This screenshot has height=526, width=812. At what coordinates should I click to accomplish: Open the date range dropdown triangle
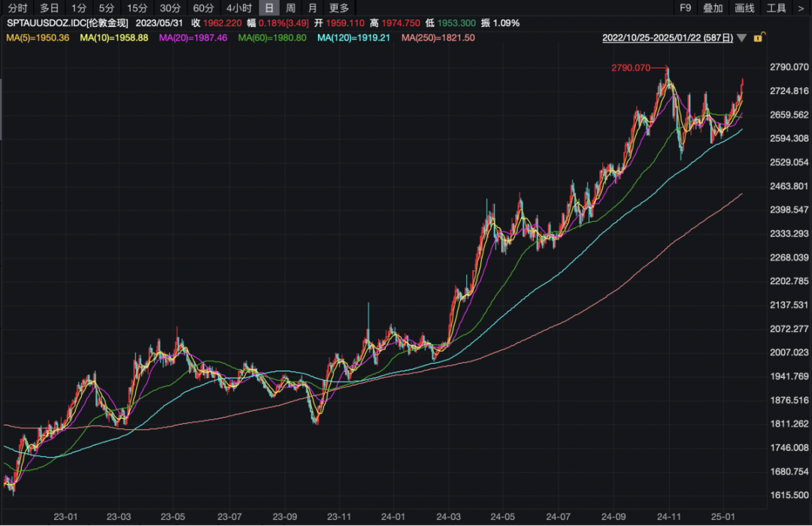click(x=741, y=38)
